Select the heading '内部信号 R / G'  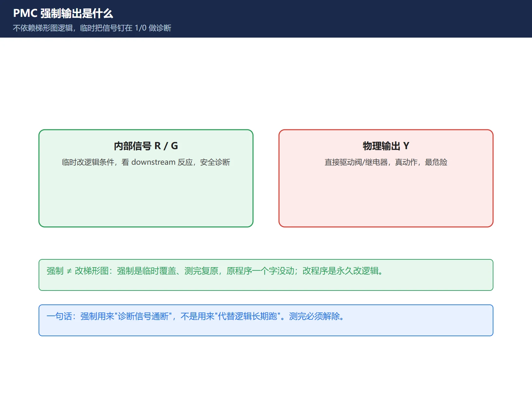pos(146,146)
